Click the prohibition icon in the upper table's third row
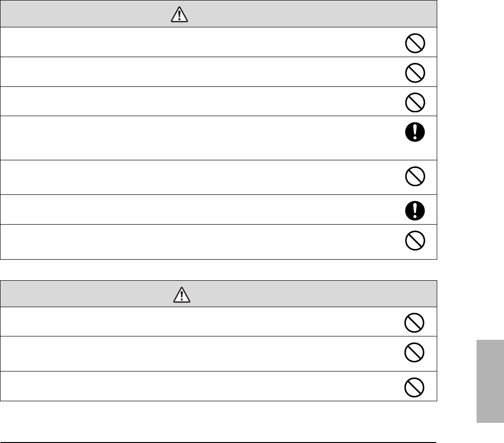 (414, 102)
